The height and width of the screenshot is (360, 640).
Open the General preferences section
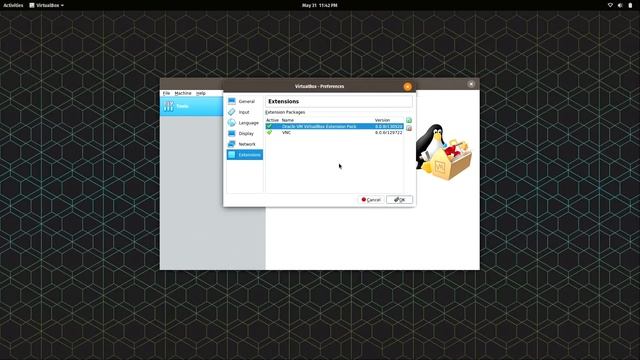(x=244, y=101)
